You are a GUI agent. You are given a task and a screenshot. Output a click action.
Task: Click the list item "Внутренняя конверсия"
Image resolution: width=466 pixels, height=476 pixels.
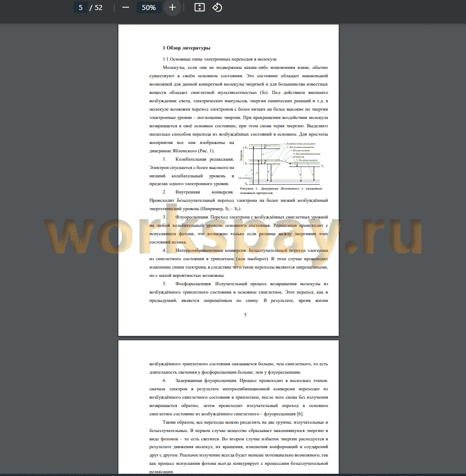204,192
